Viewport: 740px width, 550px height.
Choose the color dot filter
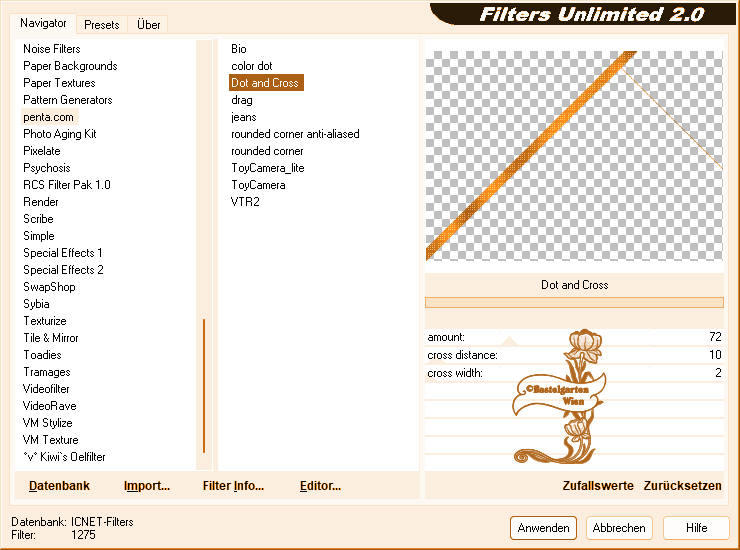252,66
